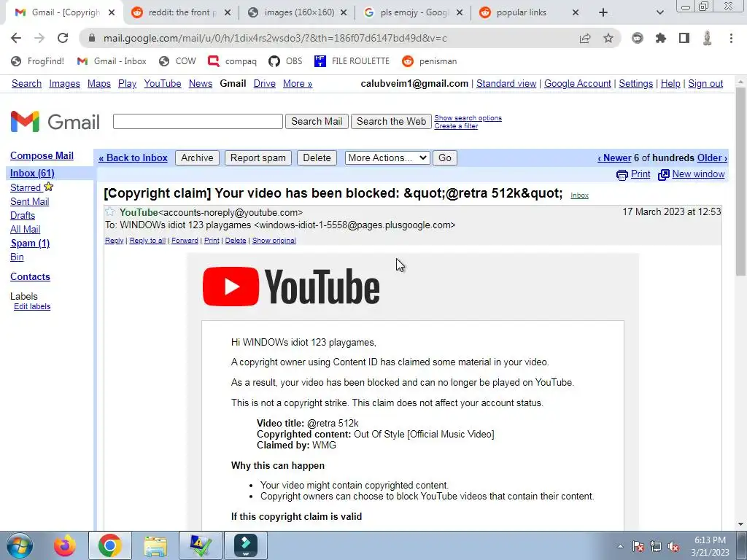Click Standard view link

click(x=506, y=83)
